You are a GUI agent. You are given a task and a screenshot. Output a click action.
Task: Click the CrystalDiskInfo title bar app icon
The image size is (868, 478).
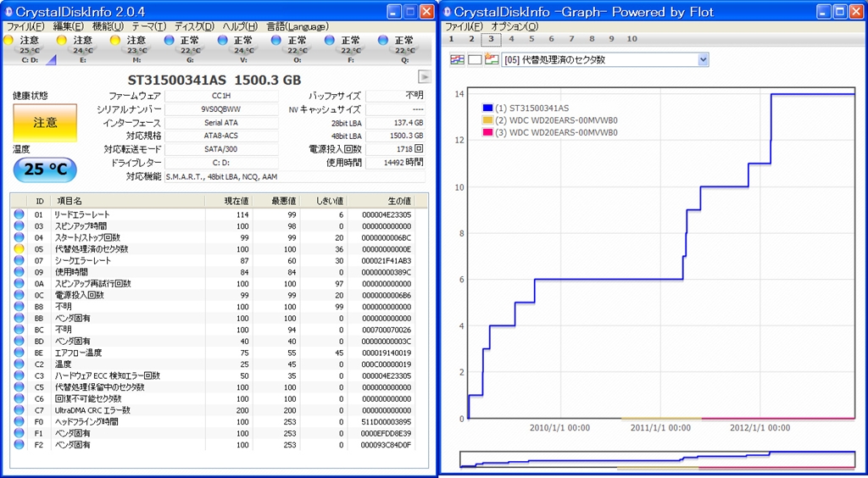point(8,12)
